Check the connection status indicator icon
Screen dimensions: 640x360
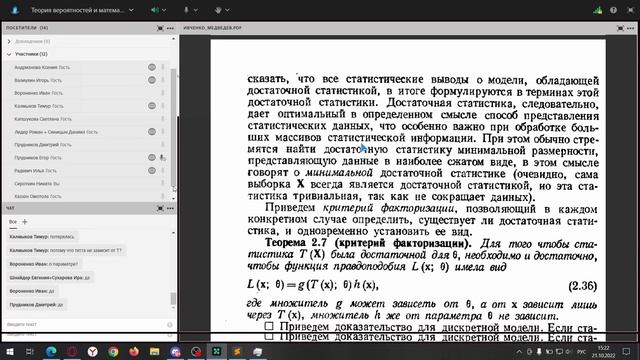(x=598, y=10)
